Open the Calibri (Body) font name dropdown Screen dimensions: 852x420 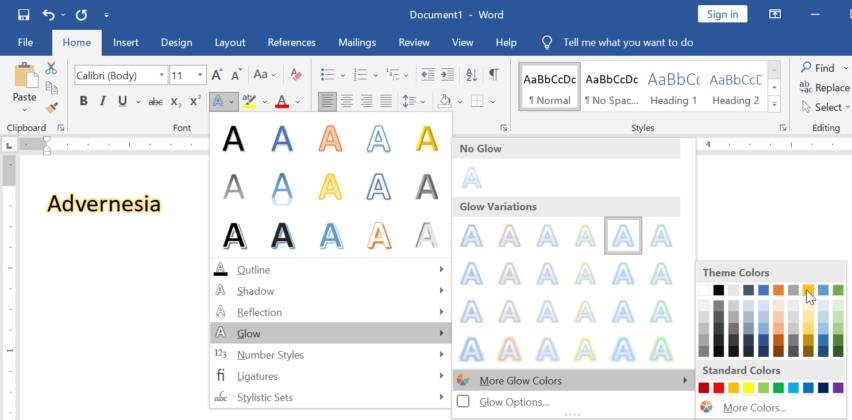[x=161, y=75]
